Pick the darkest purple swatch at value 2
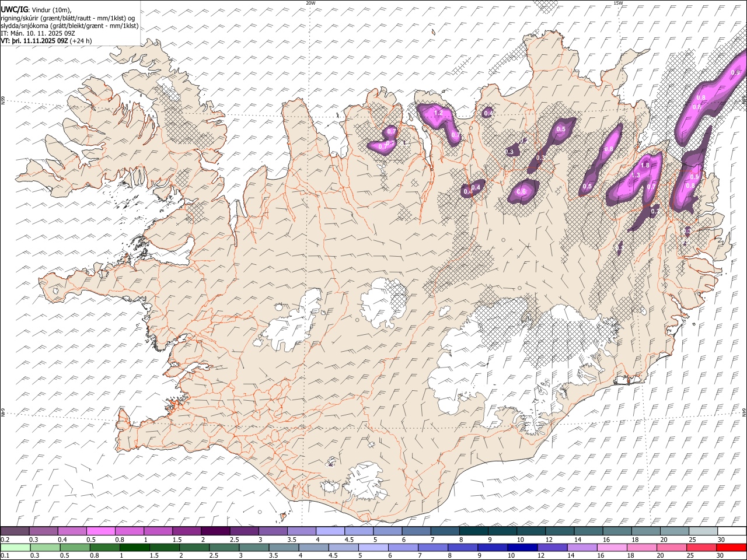 pos(215,531)
